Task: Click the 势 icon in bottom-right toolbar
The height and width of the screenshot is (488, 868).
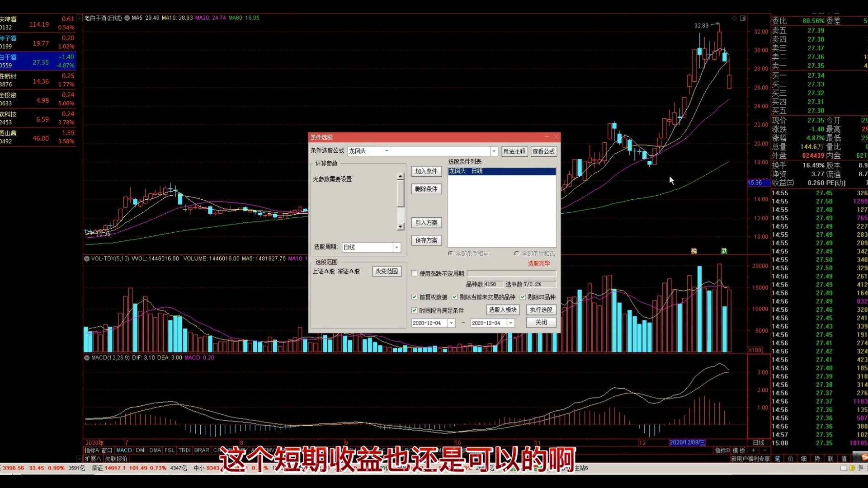Action: pos(817,459)
